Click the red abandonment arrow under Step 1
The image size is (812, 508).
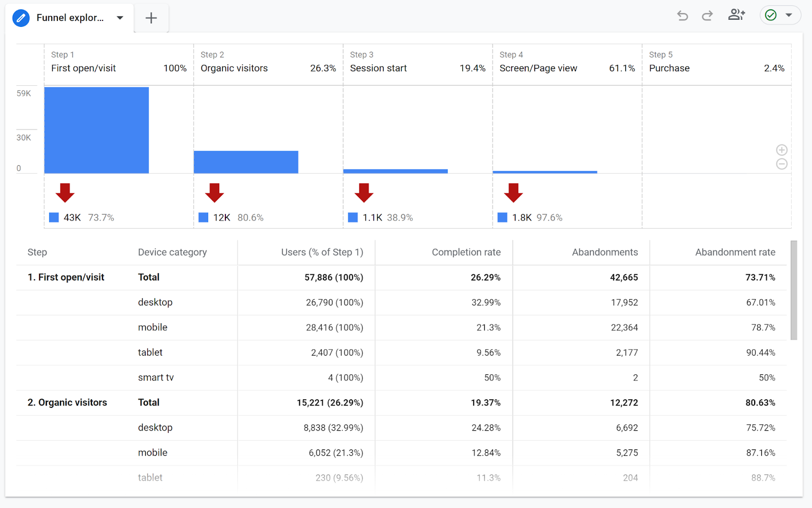click(x=66, y=193)
